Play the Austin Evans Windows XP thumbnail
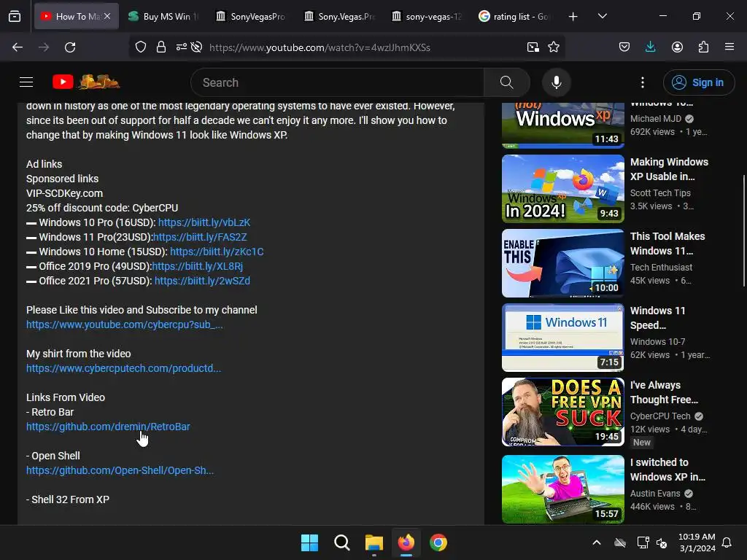Screen dimensions: 747x560 click(562, 489)
